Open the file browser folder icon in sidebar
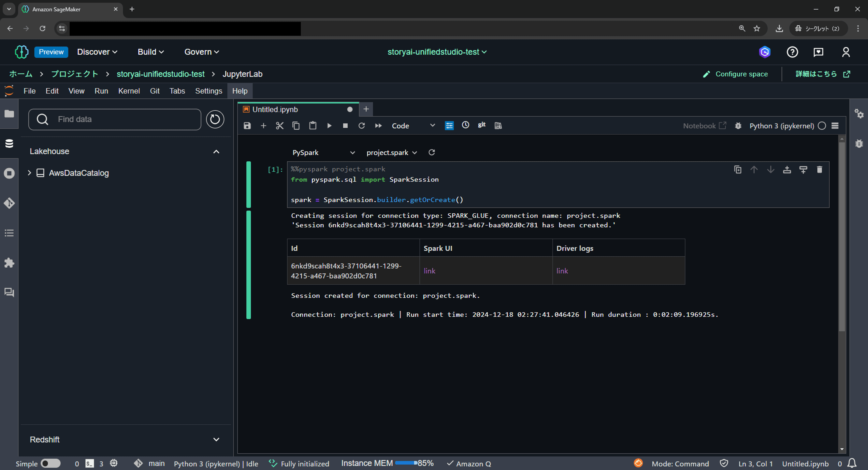The image size is (868, 470). coord(9,114)
